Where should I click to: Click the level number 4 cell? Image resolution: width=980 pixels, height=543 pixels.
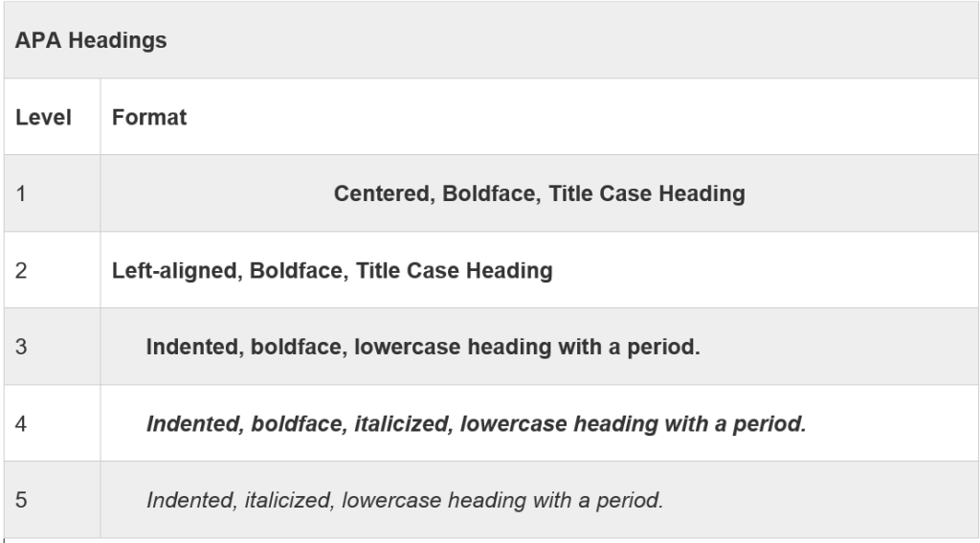21,423
